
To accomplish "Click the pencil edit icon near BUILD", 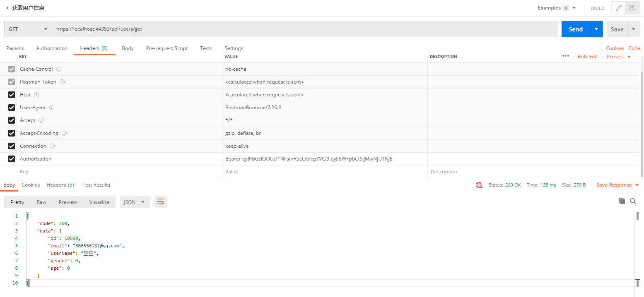I will pyautogui.click(x=619, y=8).
